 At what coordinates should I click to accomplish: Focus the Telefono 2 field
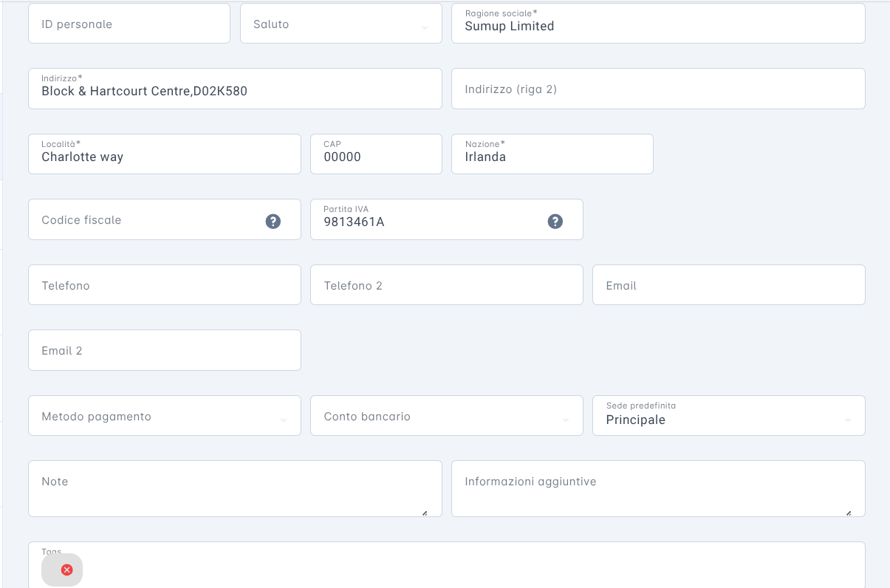pyautogui.click(x=447, y=285)
